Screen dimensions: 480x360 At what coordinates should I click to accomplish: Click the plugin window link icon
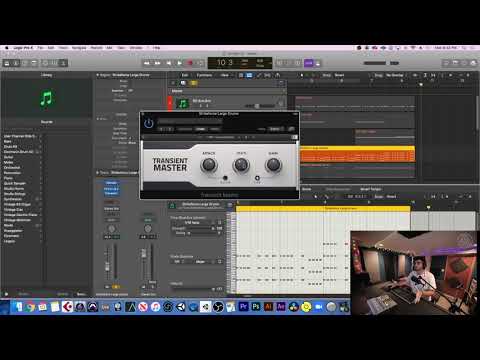(291, 129)
